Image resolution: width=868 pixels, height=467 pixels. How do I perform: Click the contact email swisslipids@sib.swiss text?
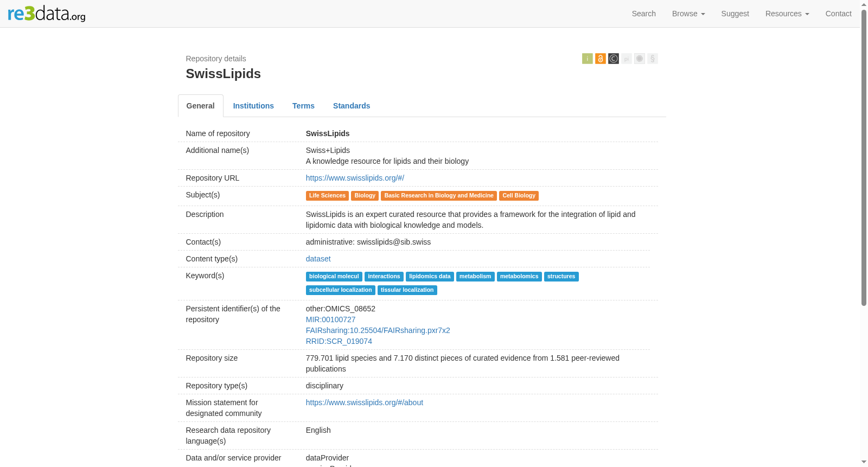click(x=394, y=242)
